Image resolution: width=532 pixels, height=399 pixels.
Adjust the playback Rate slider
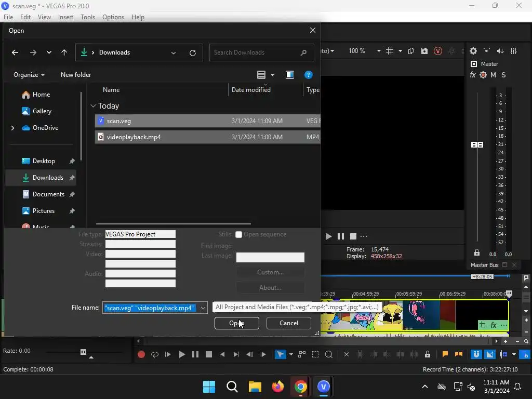click(84, 352)
